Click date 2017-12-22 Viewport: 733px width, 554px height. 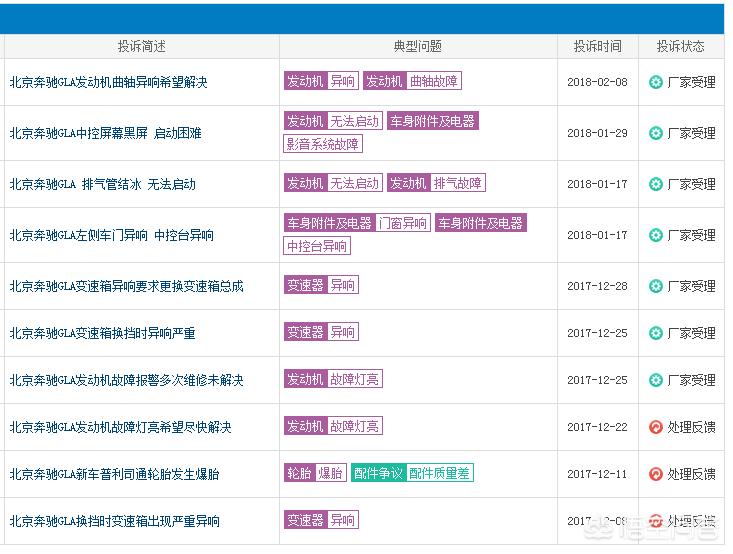click(x=597, y=427)
